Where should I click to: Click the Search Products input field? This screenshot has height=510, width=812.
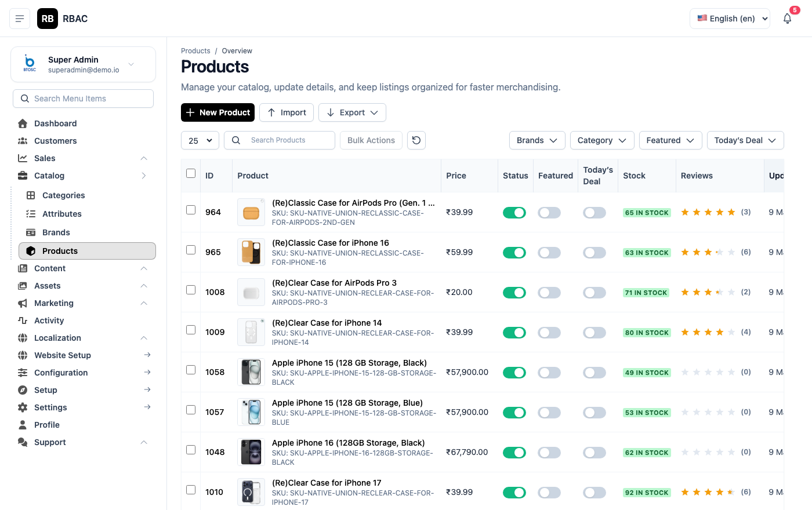[x=280, y=140]
